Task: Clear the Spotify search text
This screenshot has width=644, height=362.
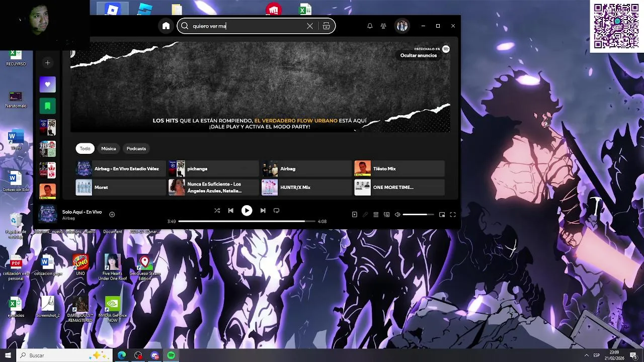Action: point(310,26)
